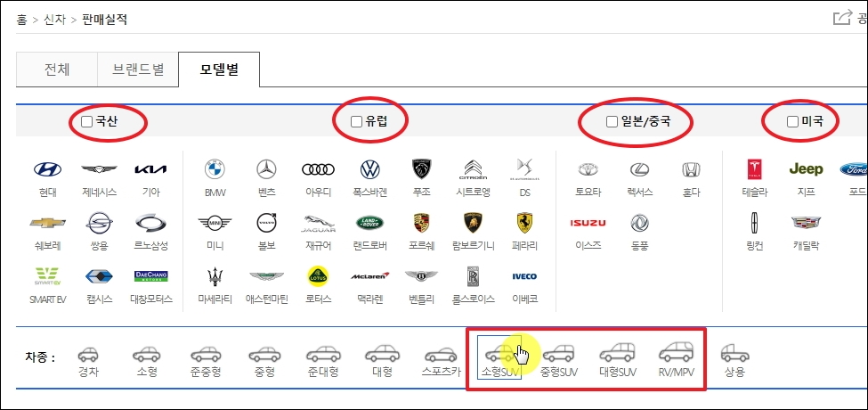Screen dimensions: 868x410
Task: Choose the Lotus (로터스) logo
Action: click(318, 276)
